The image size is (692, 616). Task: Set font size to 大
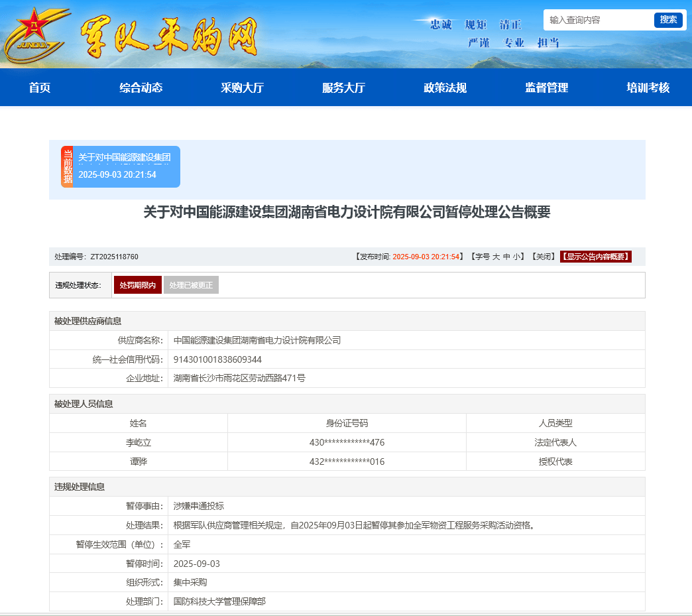(x=496, y=257)
